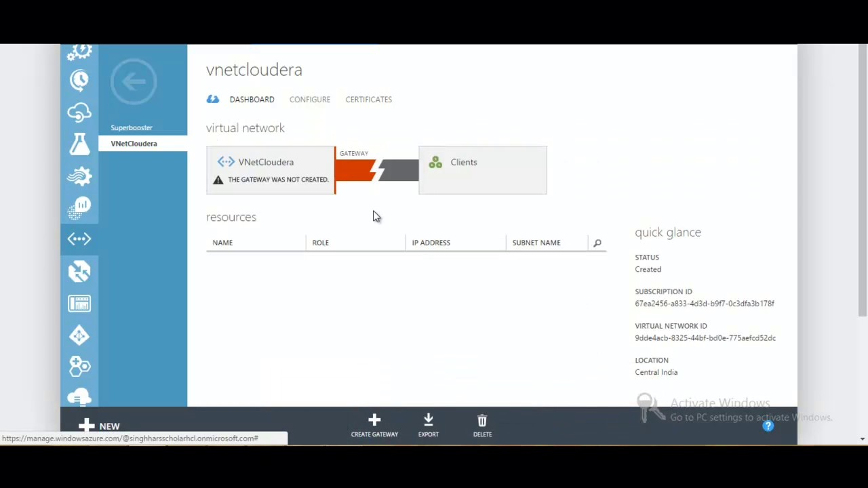Sort resources by IP Address column
The width and height of the screenshot is (868, 488).
(x=431, y=243)
